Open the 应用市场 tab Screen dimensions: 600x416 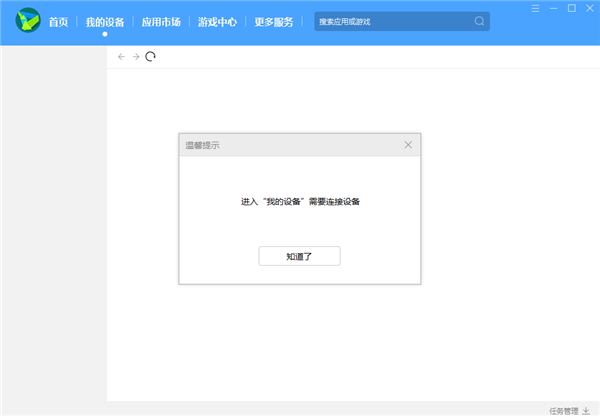pyautogui.click(x=161, y=22)
